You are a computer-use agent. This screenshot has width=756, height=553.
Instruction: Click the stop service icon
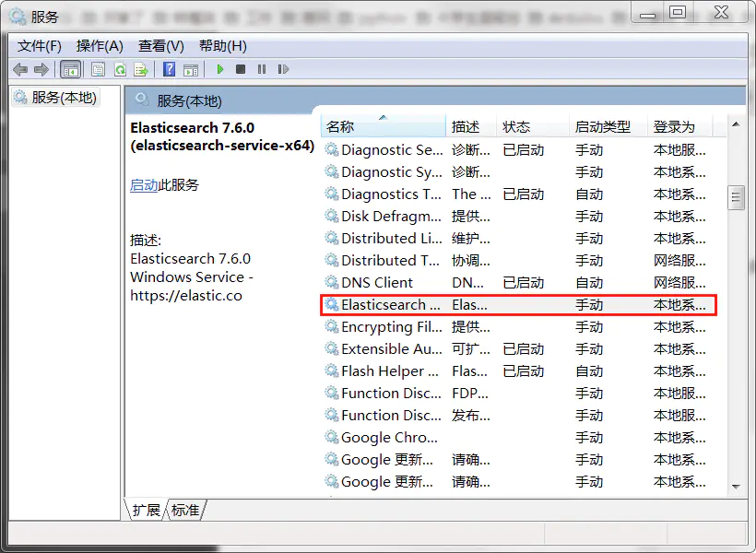[x=241, y=68]
